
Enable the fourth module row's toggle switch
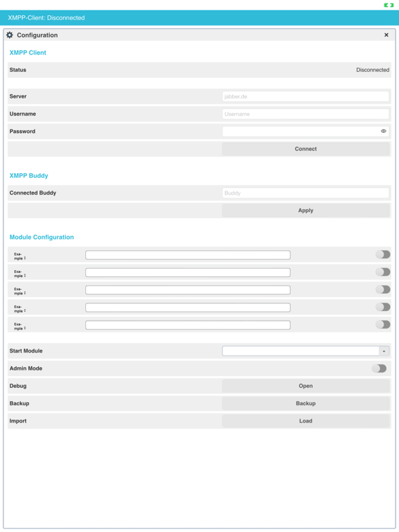382,307
